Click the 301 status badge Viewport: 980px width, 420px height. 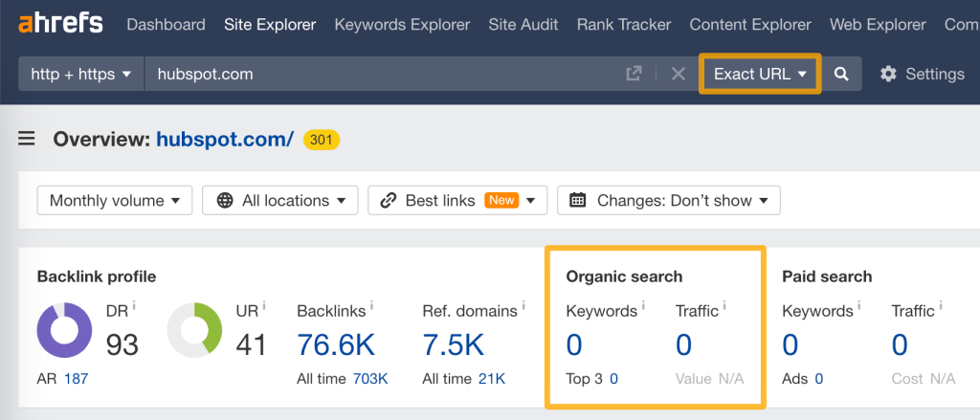point(322,139)
